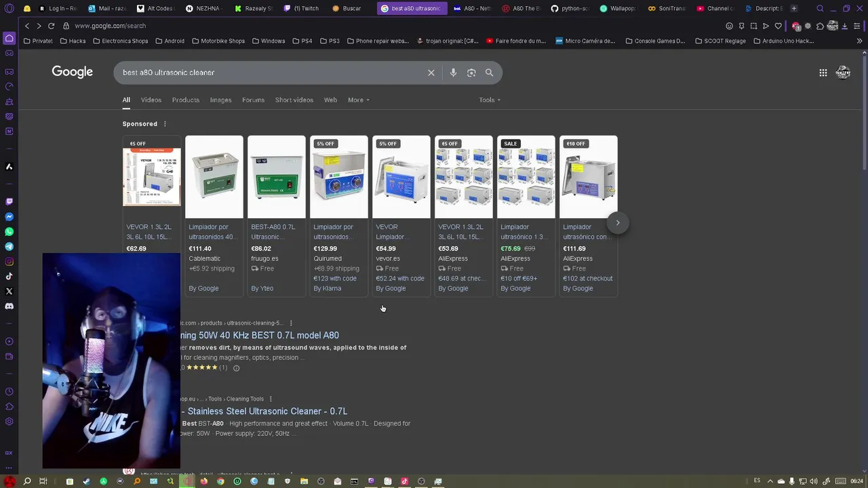
Task: Expand the Tools dropdown
Action: coord(490,100)
